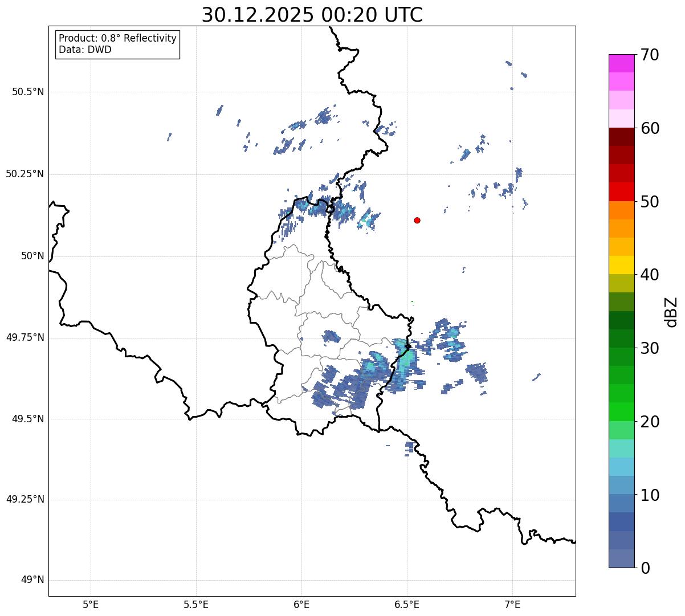The image size is (685, 616).
Task: Pick the bright yellow colorbar segment above 40
Action: [x=621, y=265]
